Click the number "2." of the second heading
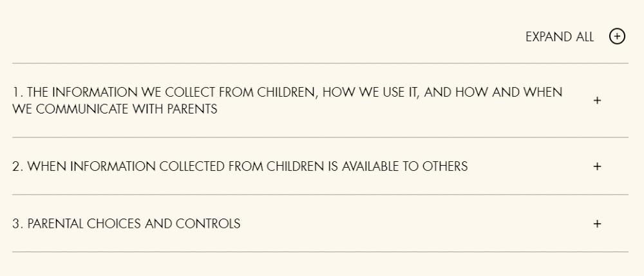Screen dimensions: 644x276 pyautogui.click(x=18, y=166)
